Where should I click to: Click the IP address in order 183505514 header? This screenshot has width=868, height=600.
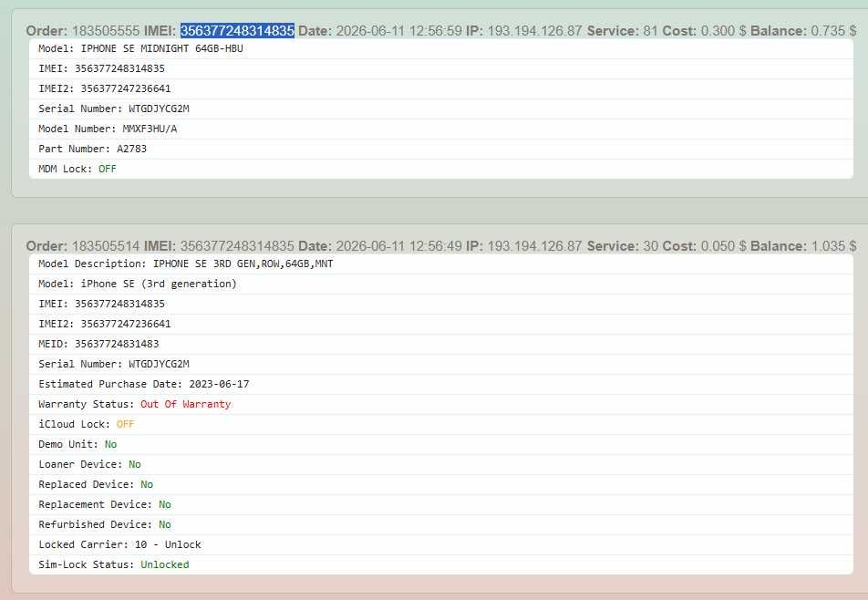click(534, 246)
